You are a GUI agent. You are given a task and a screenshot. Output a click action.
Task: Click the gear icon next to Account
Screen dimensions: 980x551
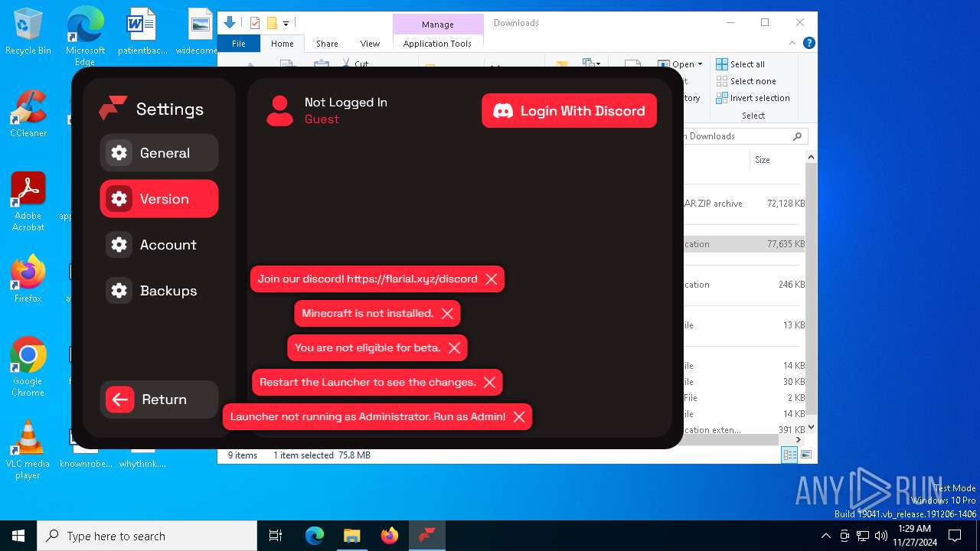119,245
